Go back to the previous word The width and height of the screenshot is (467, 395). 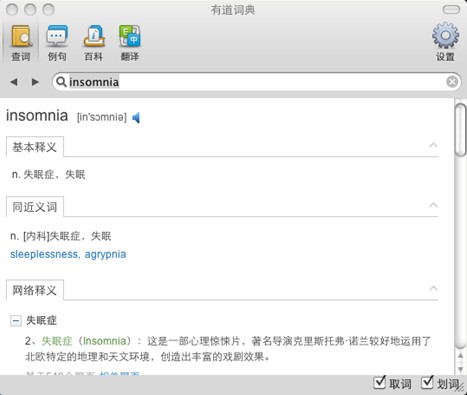point(14,82)
